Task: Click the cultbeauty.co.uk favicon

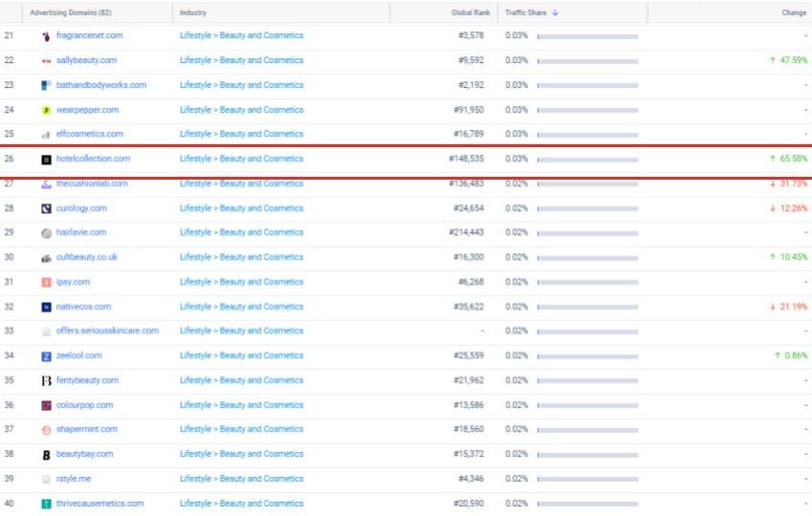Action: tap(46, 258)
